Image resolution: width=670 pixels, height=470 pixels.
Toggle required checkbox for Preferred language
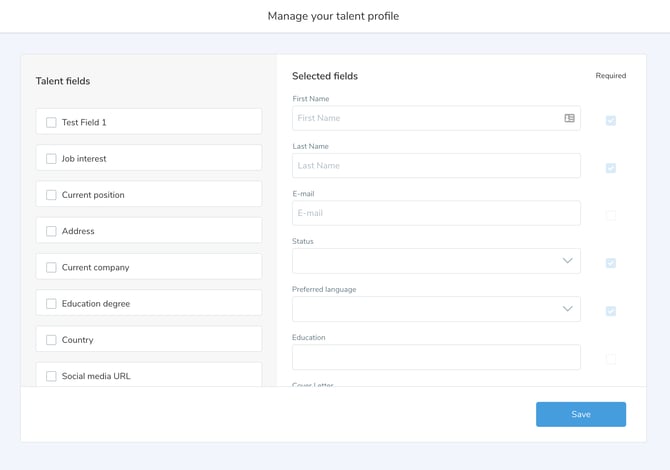[611, 311]
